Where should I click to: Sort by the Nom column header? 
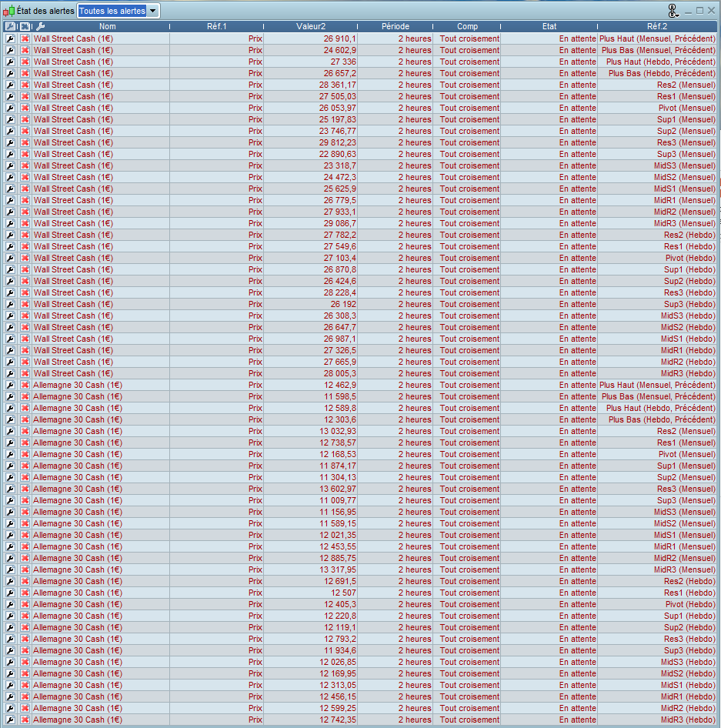pyautogui.click(x=107, y=26)
